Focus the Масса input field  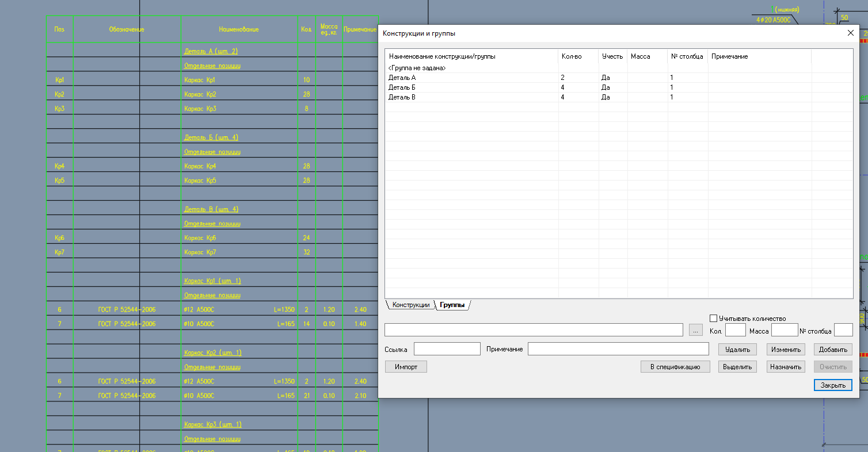tap(784, 330)
